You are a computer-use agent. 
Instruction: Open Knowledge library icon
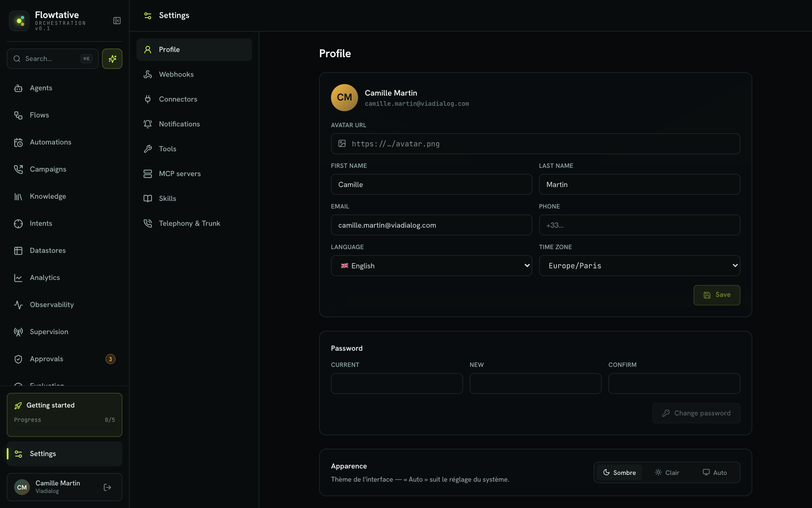coord(18,196)
